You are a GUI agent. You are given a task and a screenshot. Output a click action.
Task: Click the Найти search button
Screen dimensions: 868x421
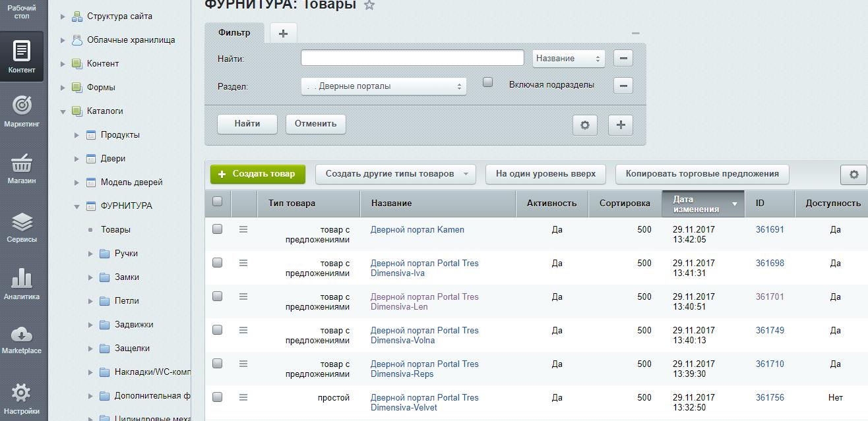pyautogui.click(x=247, y=124)
